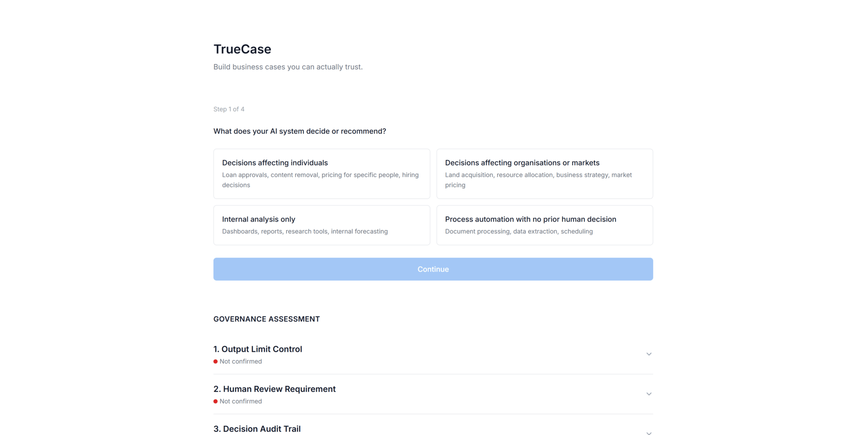Select the "Decisions affecting individuals" option card
Screen dimensions: 868x435
coord(321,174)
